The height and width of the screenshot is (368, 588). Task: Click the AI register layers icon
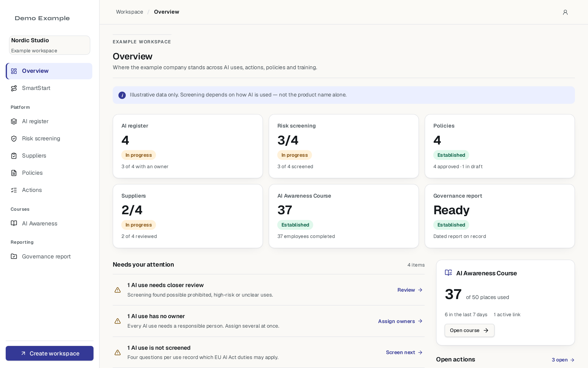pos(14,122)
